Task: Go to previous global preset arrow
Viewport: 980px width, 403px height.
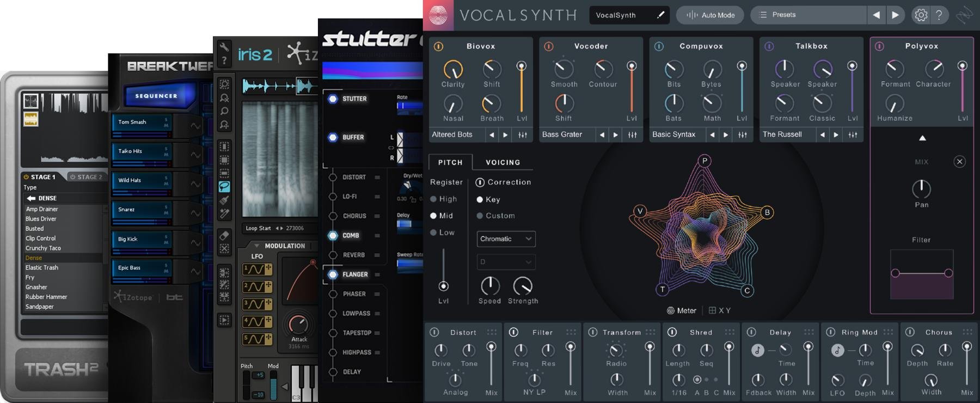Action: [x=876, y=15]
